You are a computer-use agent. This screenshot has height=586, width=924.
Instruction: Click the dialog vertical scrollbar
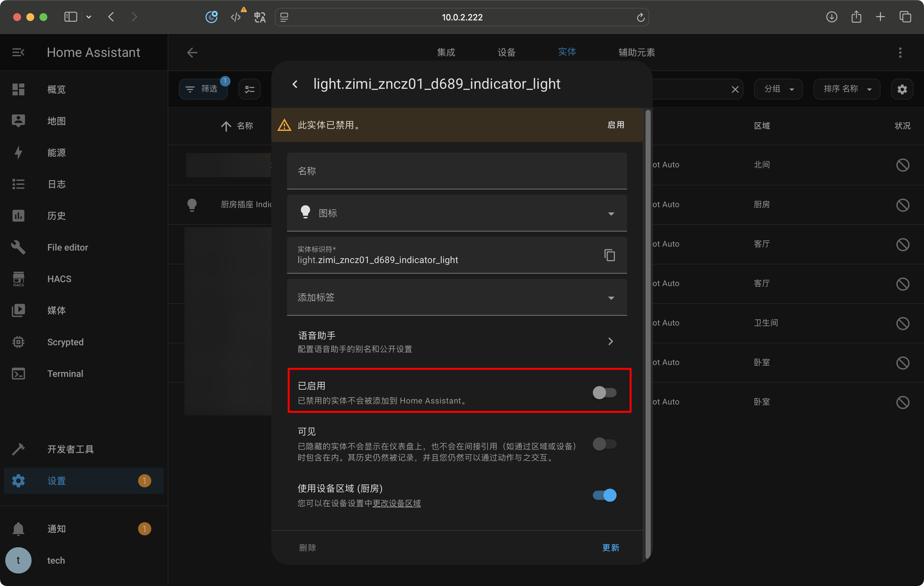648,334
